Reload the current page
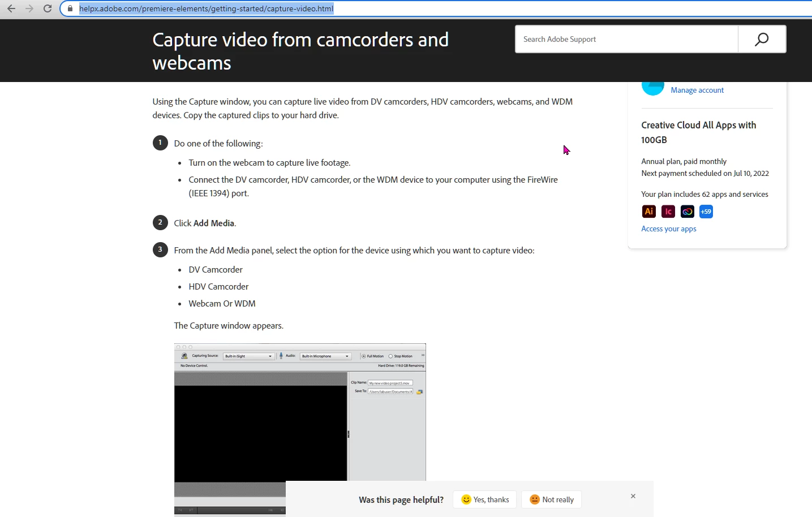Viewport: 812px width, 517px height. click(48, 8)
